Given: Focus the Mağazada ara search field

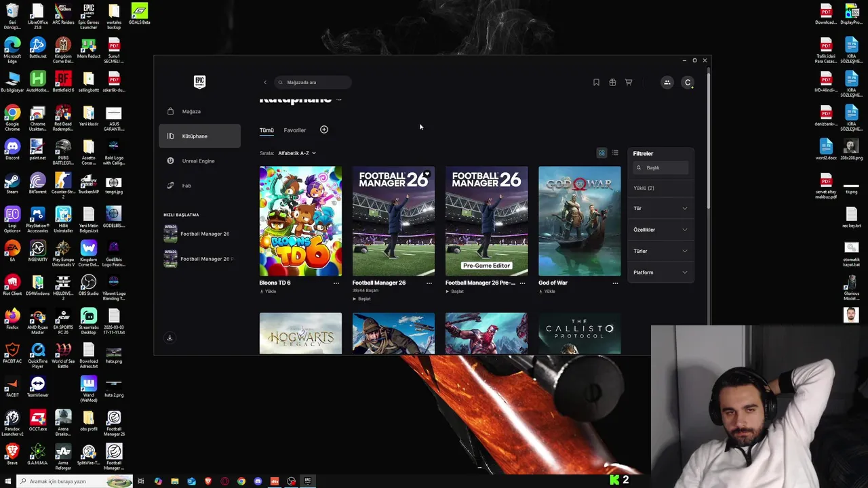Looking at the screenshot, I should tap(313, 82).
